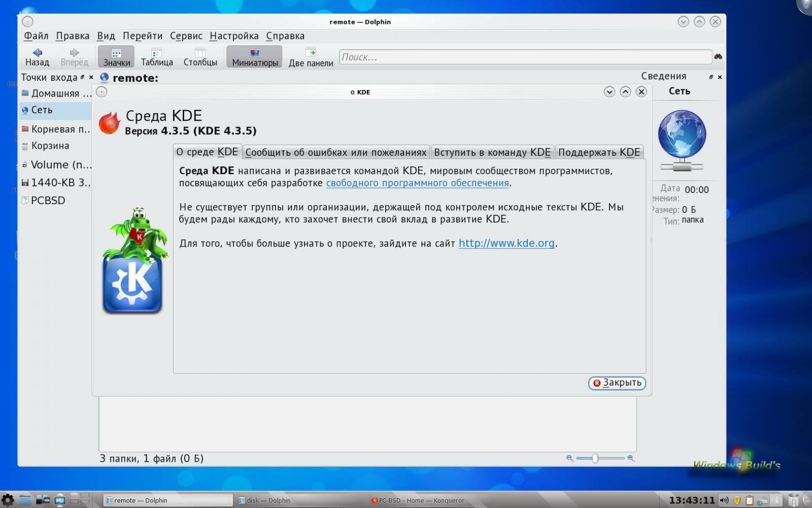Focus the Поиск search field
Screen dimensions: 812x508
(525, 57)
